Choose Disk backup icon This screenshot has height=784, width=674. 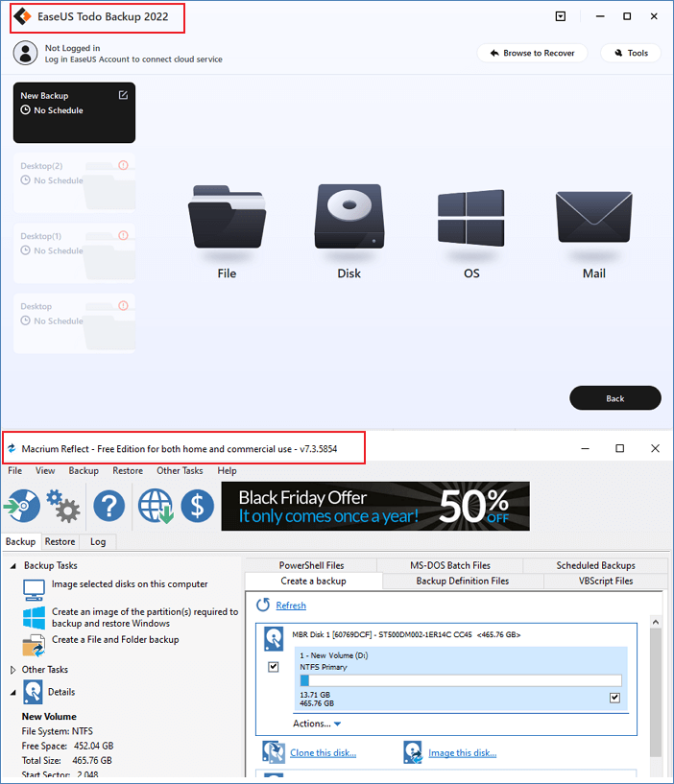pyautogui.click(x=349, y=217)
